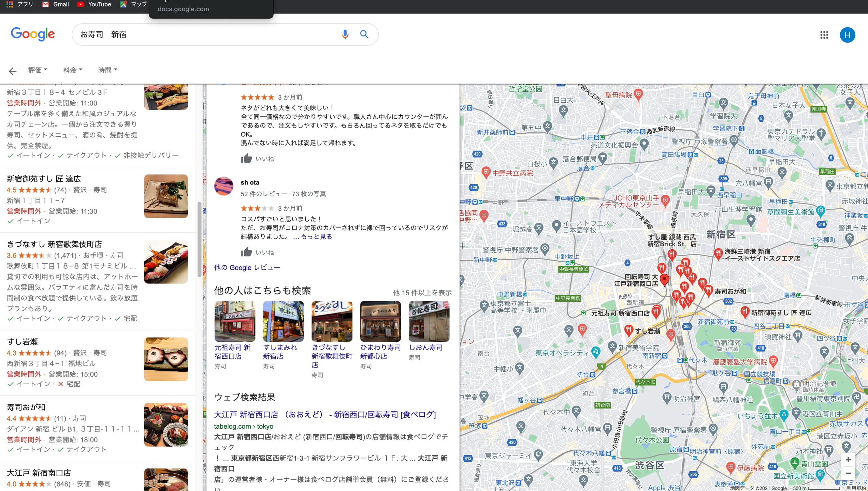This screenshot has width=868, height=491.
Task: Open the 料金 price filter dropdown
Action: [x=72, y=70]
